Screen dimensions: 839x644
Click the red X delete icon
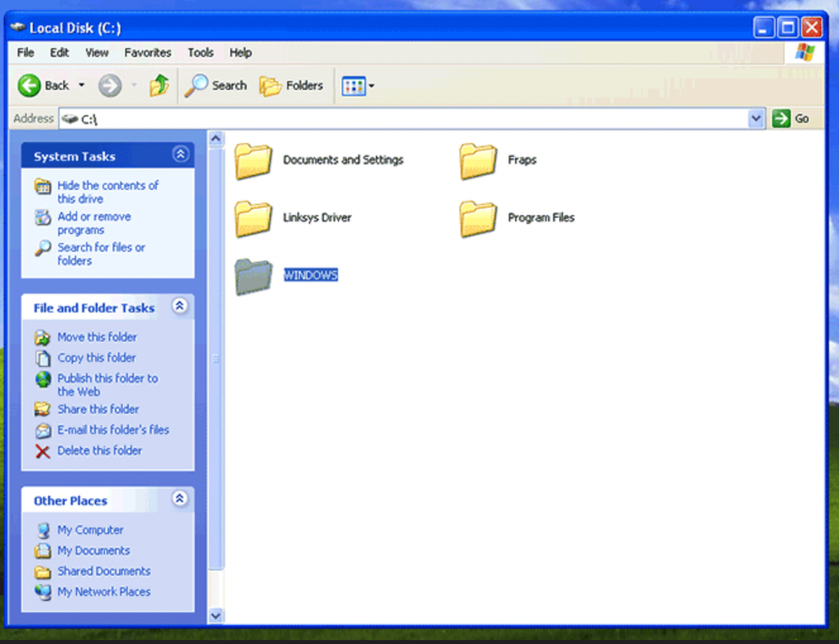point(42,451)
